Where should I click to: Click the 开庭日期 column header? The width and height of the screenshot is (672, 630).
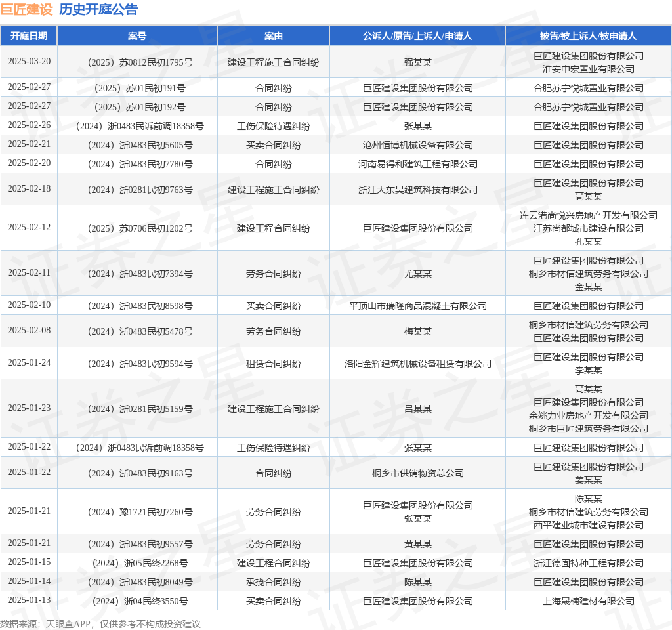tap(29, 36)
